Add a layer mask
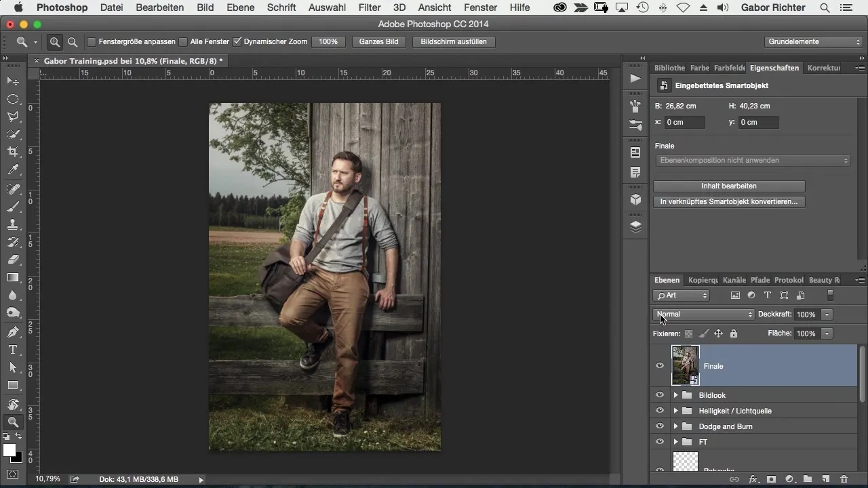 [772, 479]
